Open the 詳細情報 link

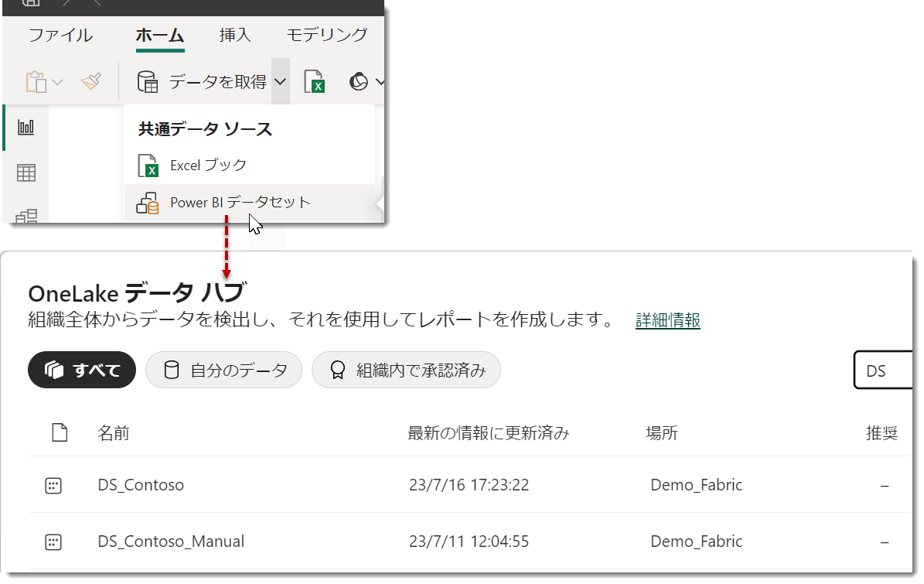667,320
